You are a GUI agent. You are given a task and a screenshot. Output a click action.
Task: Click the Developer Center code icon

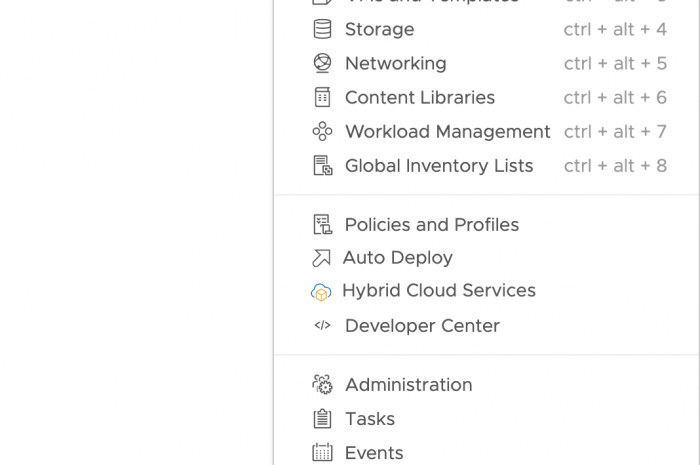coord(322,325)
